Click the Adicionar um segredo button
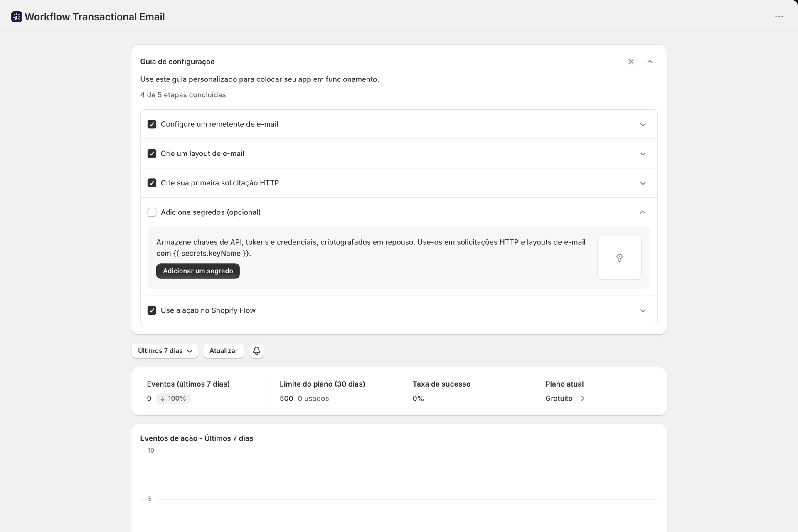798x532 pixels. (x=198, y=271)
